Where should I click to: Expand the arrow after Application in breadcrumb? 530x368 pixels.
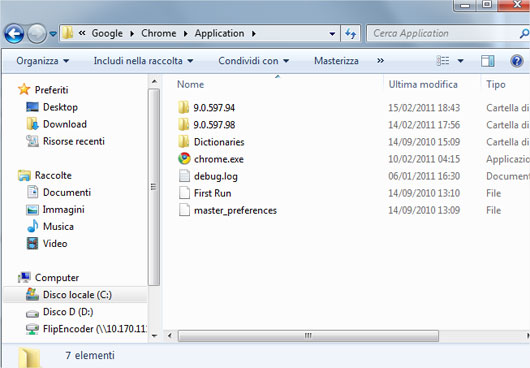(254, 33)
